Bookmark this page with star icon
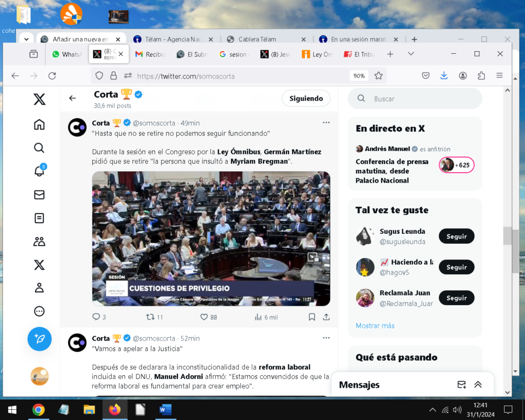Viewport: 525px width, 420px height. [x=378, y=76]
